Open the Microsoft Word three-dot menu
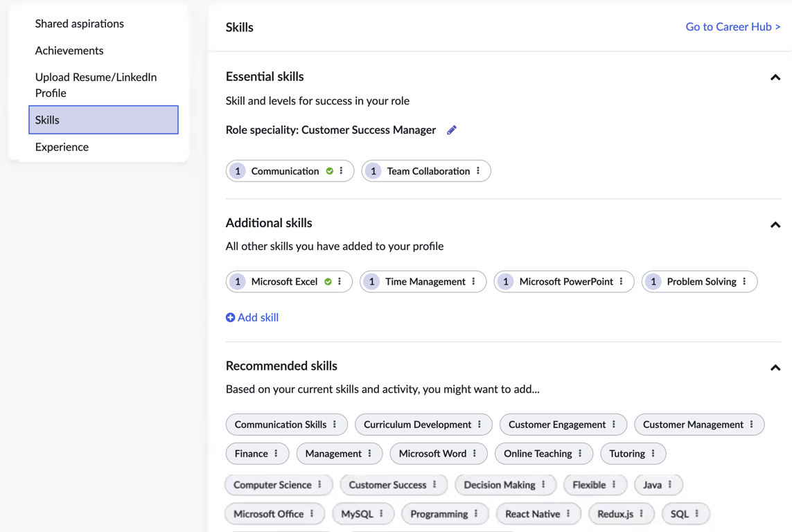The image size is (792, 532). click(x=475, y=453)
